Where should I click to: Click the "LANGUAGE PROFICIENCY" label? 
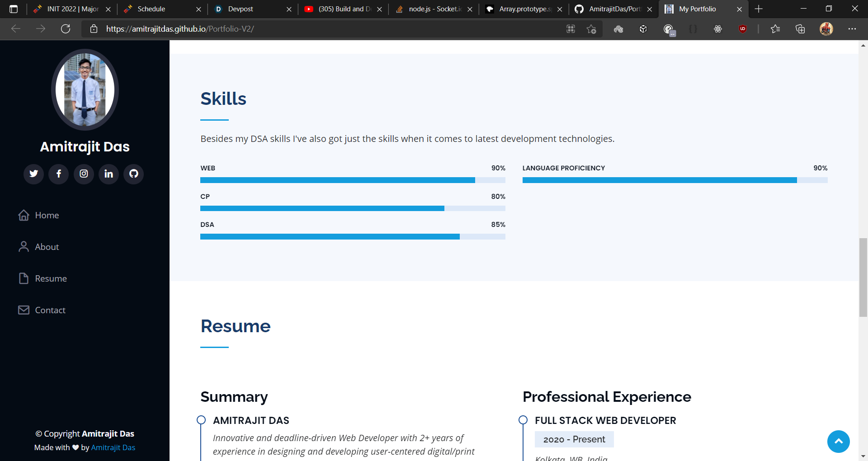click(x=564, y=168)
